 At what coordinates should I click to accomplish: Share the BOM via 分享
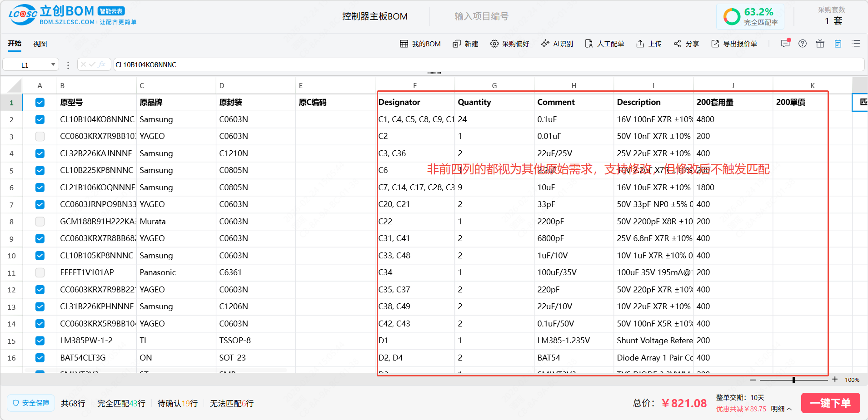[686, 44]
